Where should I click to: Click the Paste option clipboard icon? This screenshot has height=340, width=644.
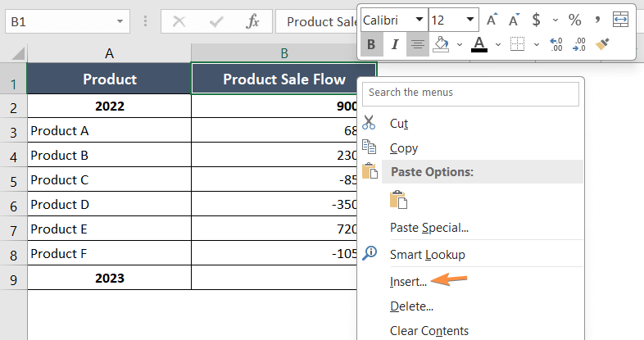pyautogui.click(x=398, y=200)
